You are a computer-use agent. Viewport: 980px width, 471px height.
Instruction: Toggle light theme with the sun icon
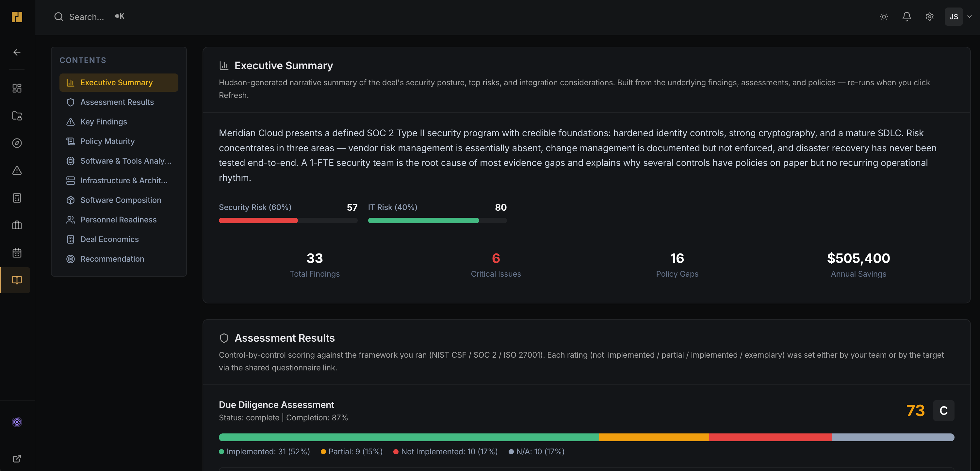coord(884,17)
